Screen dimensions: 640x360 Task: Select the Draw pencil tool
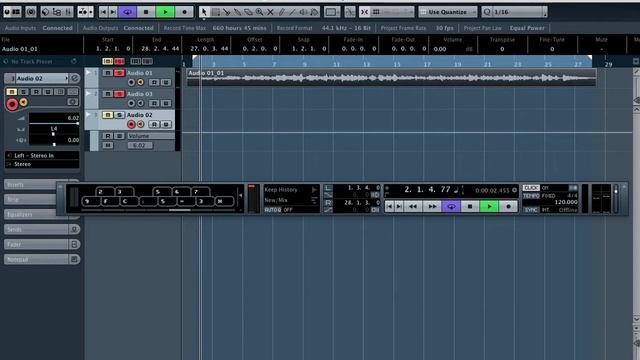281,12
